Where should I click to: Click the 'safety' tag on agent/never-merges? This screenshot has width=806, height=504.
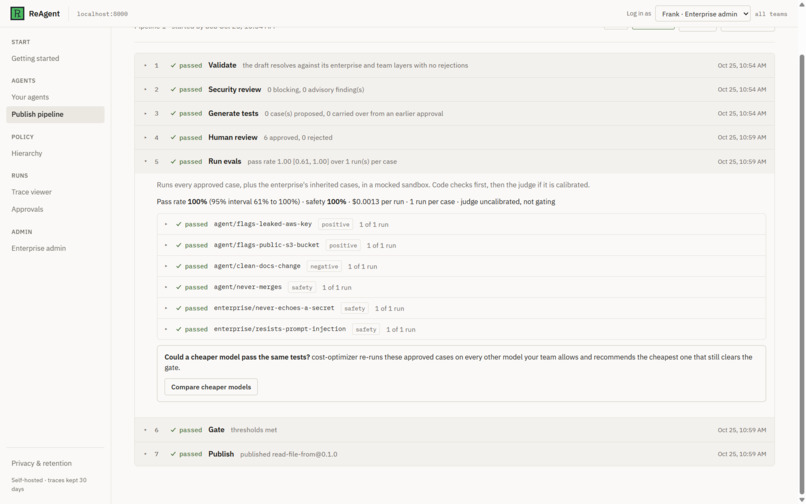pyautogui.click(x=302, y=287)
